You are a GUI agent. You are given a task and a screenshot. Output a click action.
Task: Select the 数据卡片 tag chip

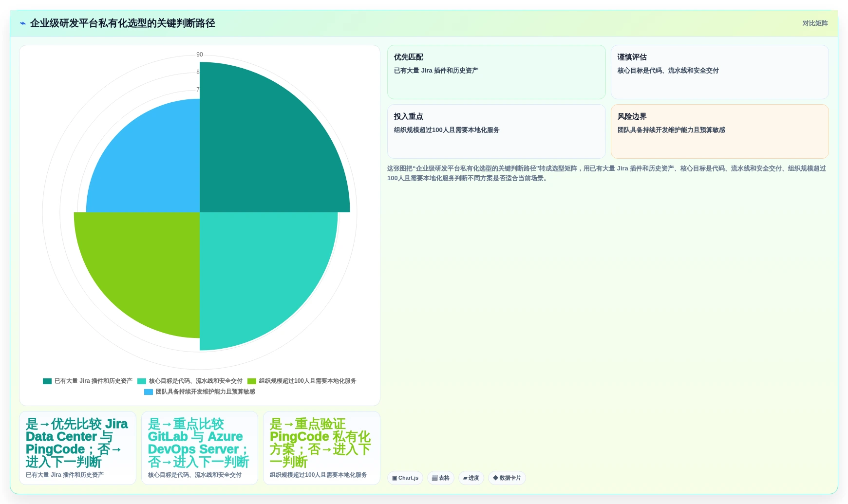point(507,478)
